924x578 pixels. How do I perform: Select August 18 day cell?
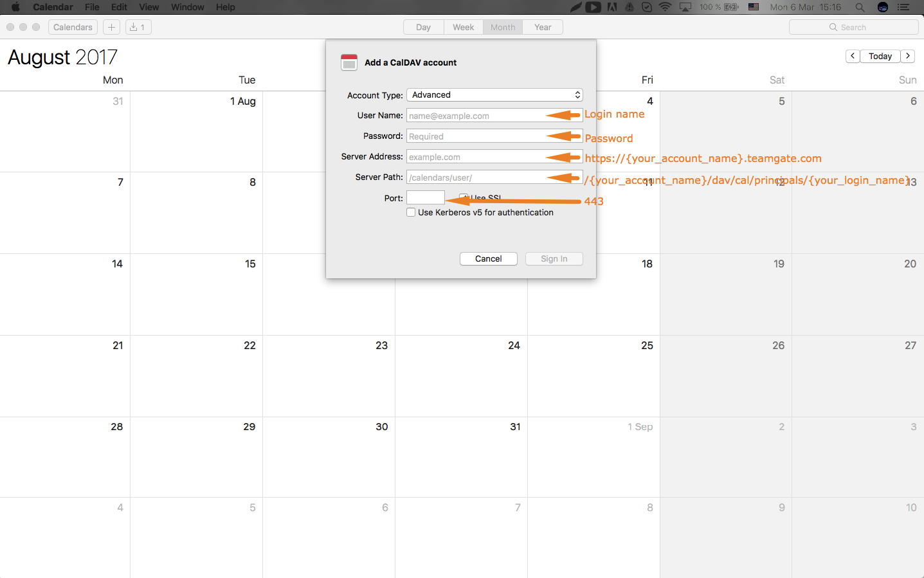point(593,294)
